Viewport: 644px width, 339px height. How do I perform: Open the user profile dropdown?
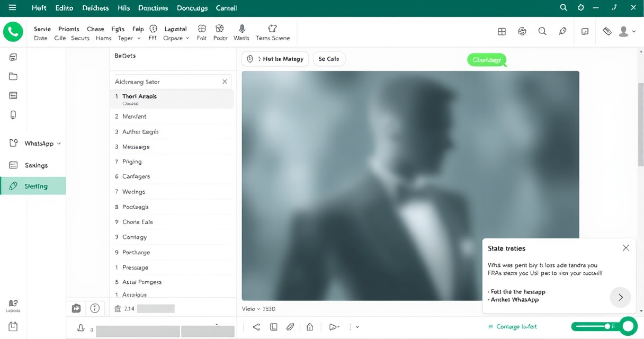click(x=627, y=32)
